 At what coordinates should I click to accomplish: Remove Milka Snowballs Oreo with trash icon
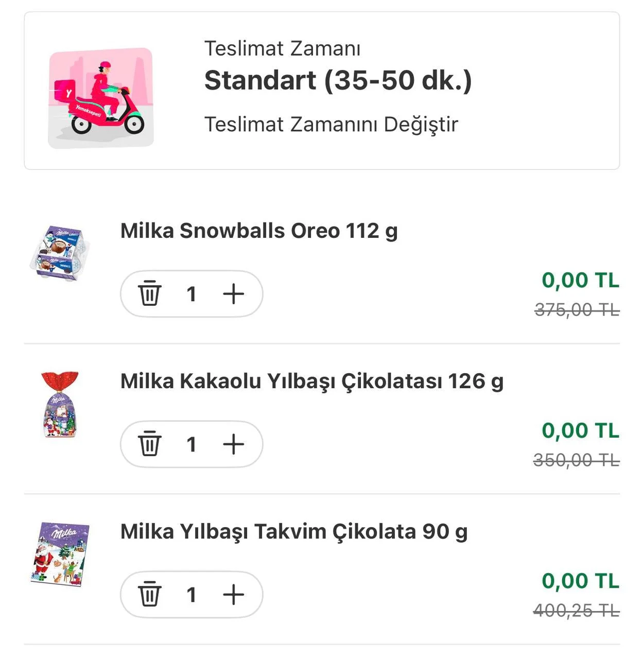pyautogui.click(x=149, y=294)
